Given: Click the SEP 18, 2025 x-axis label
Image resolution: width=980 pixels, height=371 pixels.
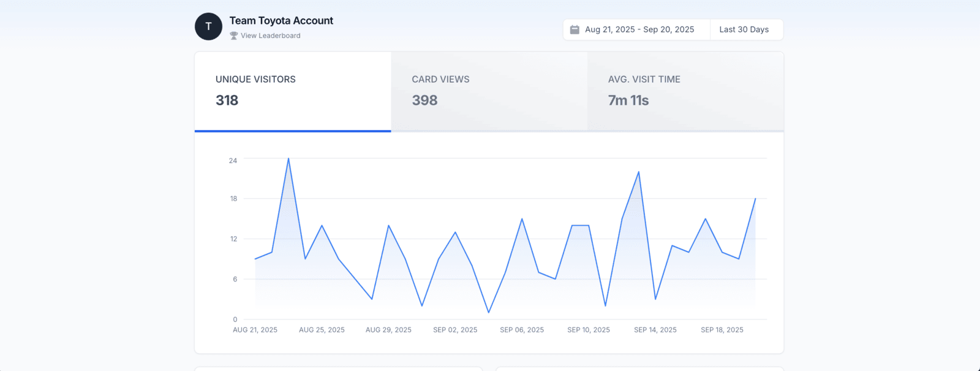Looking at the screenshot, I should click(722, 330).
